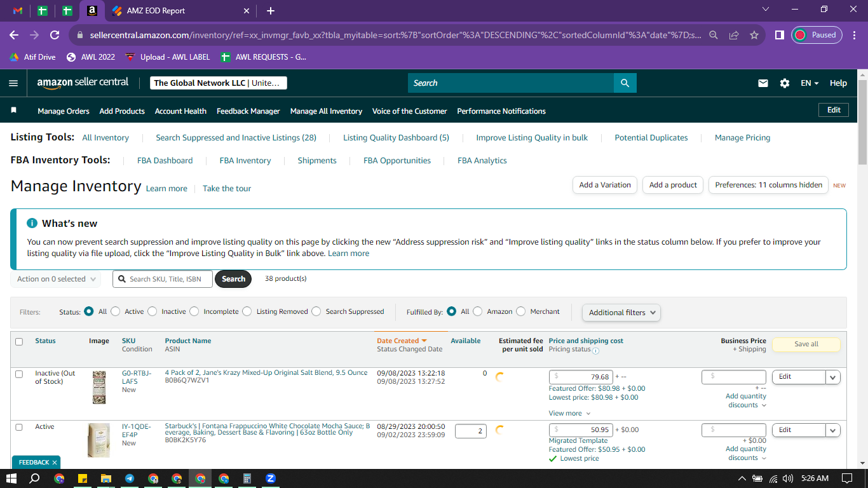
Task: Open File Explorer from the taskbar
Action: (106, 478)
